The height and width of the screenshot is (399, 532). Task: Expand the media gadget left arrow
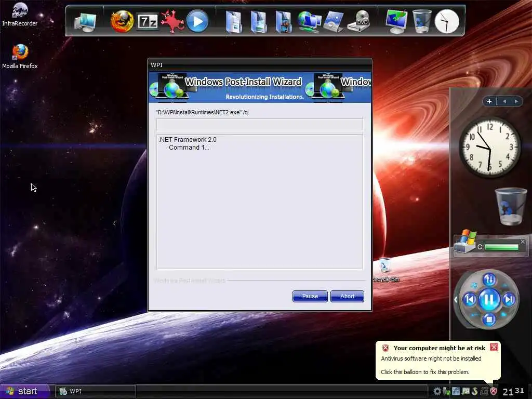click(456, 300)
